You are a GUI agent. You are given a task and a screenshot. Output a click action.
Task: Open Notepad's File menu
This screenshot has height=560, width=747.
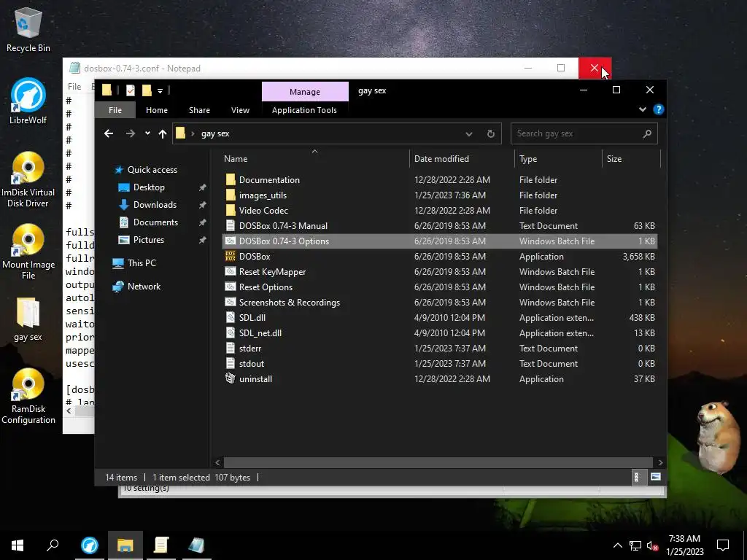pos(74,86)
